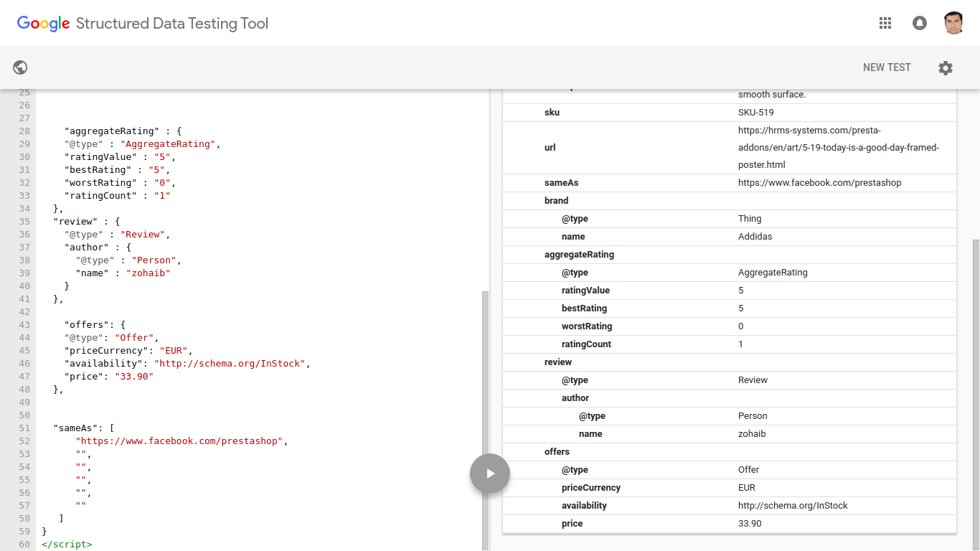Click line number 43 in the gutter
This screenshot has width=980, height=551.
coord(24,325)
